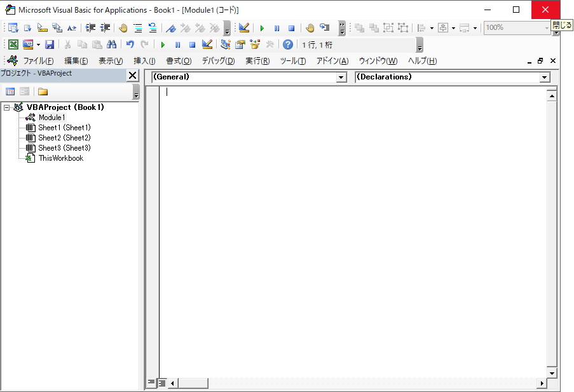This screenshot has width=574, height=392.
Task: Click inside the empty code editor area
Action: point(353,231)
